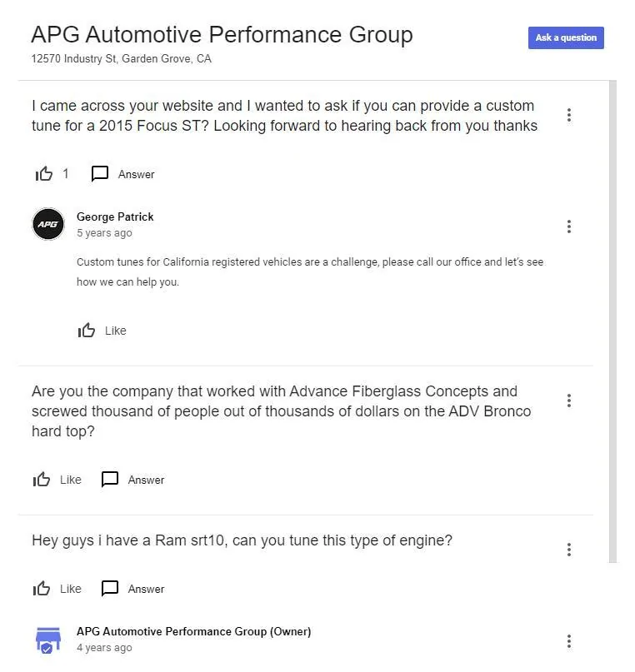635x672 pixels.
Task: Open answer box for Focus ST question
Action: click(100, 174)
